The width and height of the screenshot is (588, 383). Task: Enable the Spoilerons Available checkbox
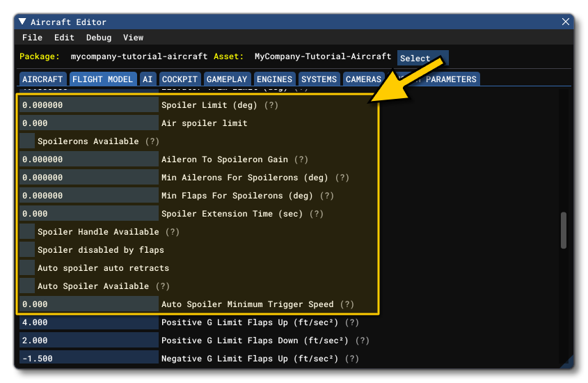click(27, 141)
